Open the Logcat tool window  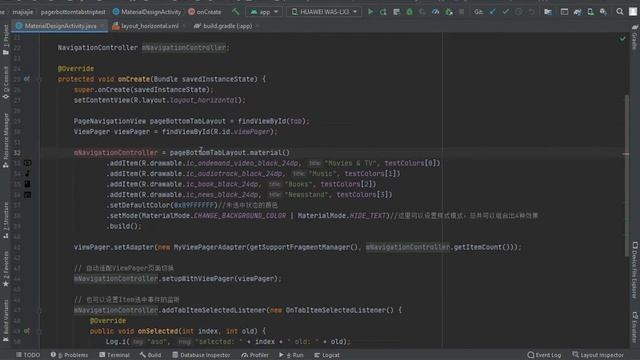(x=327, y=355)
